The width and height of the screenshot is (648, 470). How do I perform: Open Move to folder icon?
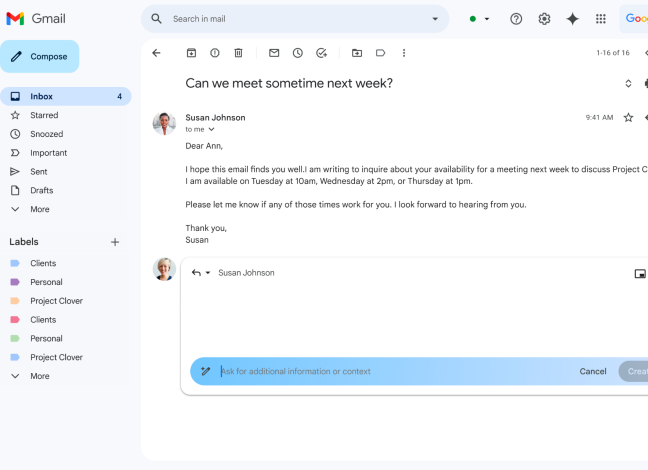tap(357, 53)
